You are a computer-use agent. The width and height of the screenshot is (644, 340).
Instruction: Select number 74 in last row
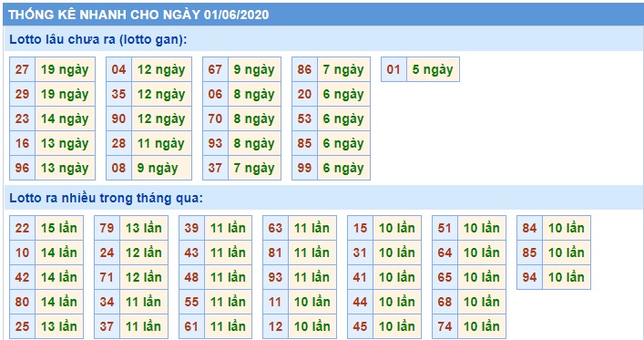tap(445, 327)
